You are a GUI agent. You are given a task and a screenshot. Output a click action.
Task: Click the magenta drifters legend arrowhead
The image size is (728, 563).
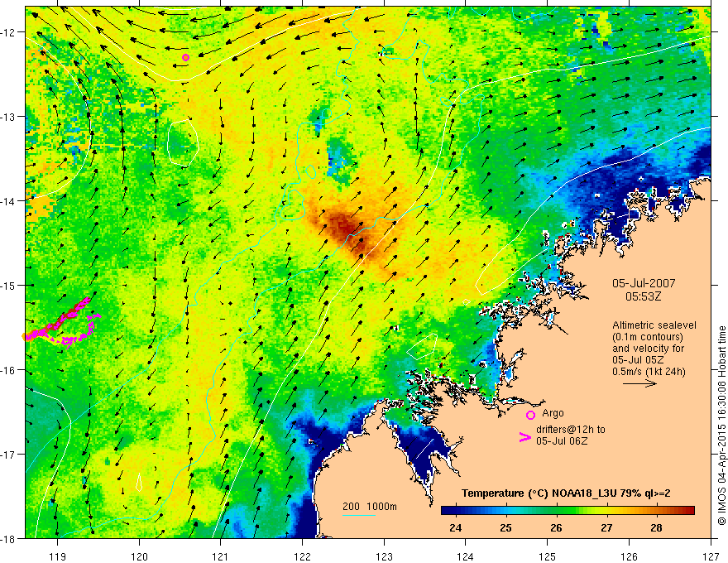point(525,437)
